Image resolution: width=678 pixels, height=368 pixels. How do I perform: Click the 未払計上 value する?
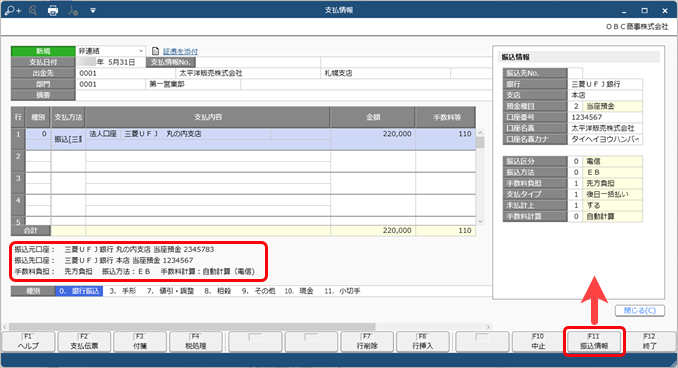[612, 205]
